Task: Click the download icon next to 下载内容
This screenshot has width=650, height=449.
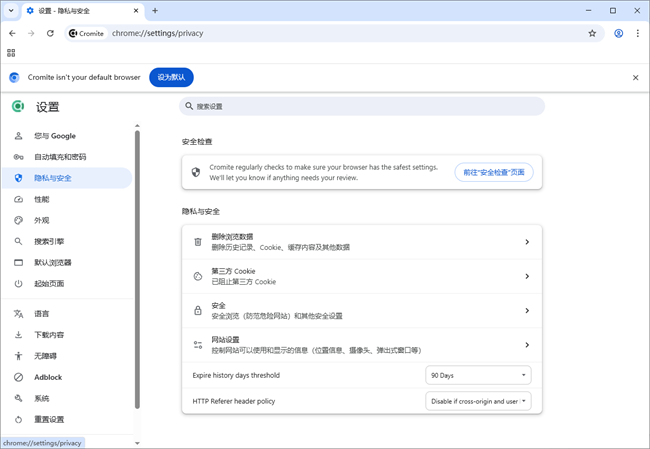Action: pyautogui.click(x=18, y=335)
